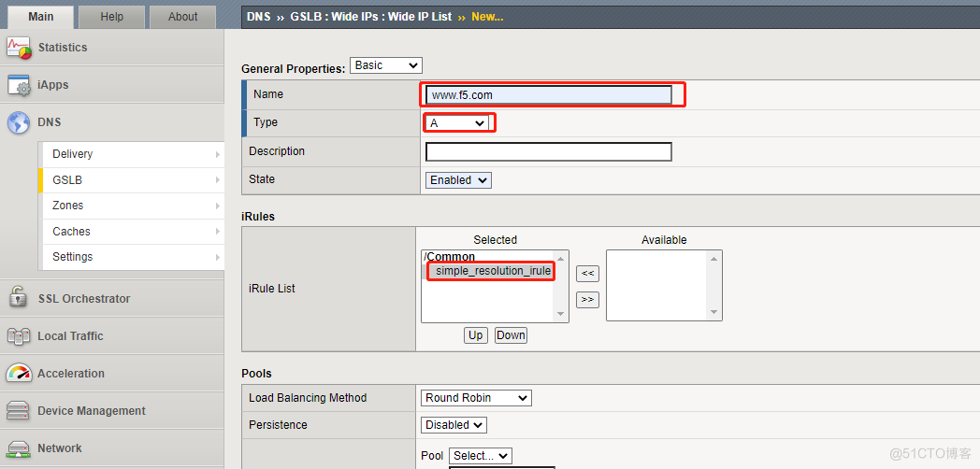Click the Network icon in sidebar
980x469 pixels.
[x=19, y=448]
